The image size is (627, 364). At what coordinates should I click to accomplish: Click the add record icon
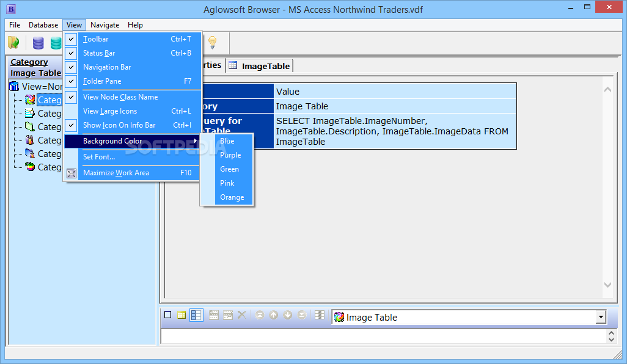click(x=213, y=315)
